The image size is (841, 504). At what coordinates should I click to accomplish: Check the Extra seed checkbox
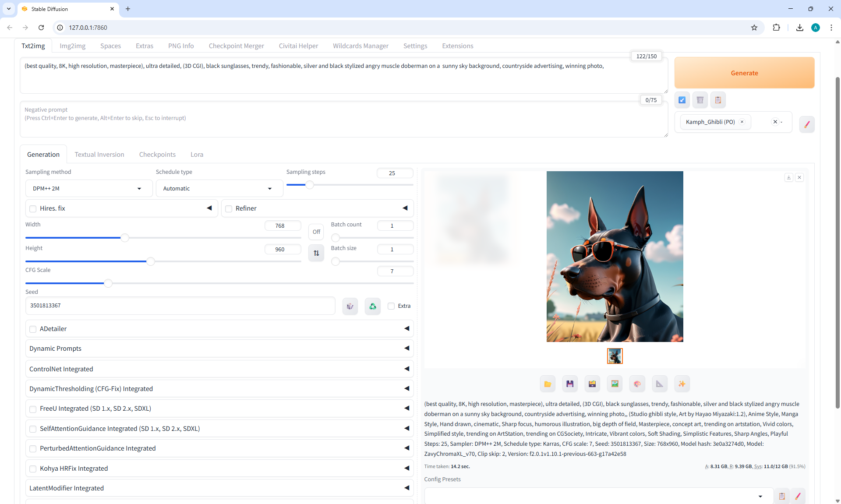[391, 306]
